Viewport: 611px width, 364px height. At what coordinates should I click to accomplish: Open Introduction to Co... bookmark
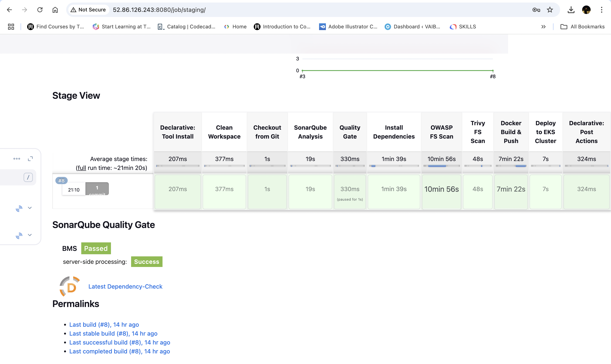pyautogui.click(x=282, y=26)
